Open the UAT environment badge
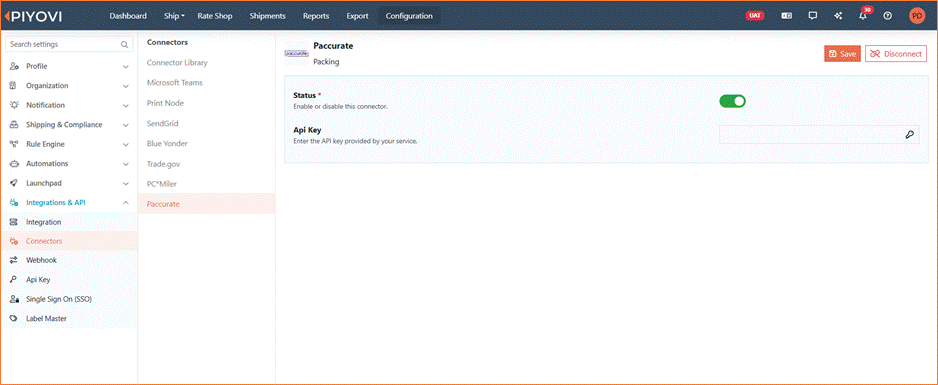938x385 pixels. point(755,16)
